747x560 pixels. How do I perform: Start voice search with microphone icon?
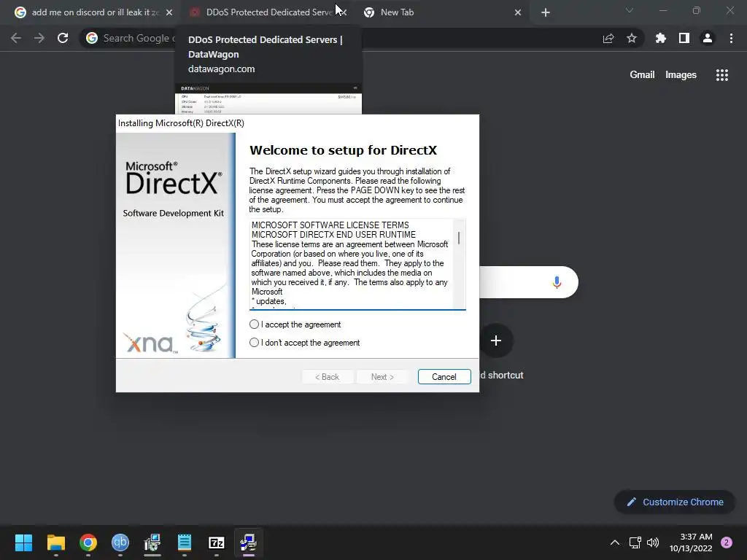click(557, 282)
